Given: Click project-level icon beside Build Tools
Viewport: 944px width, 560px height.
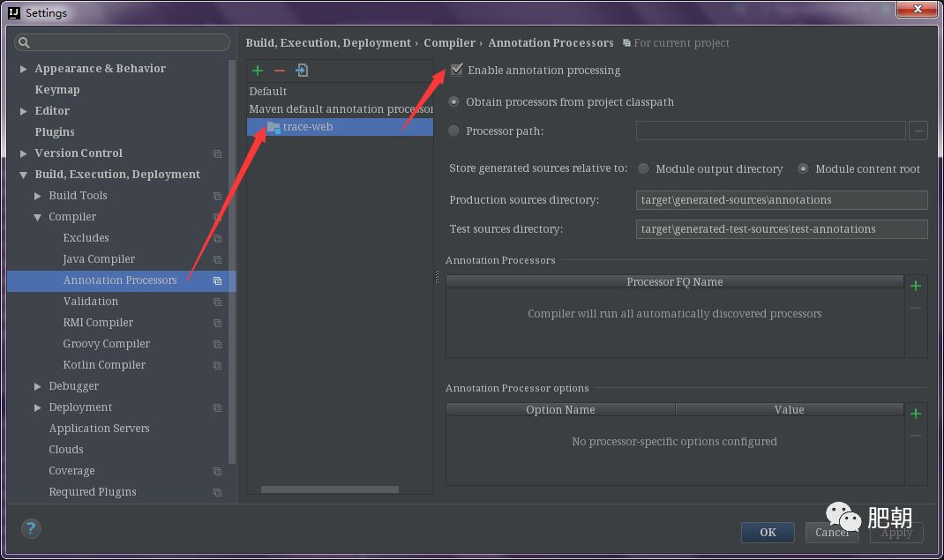Looking at the screenshot, I should (x=217, y=196).
